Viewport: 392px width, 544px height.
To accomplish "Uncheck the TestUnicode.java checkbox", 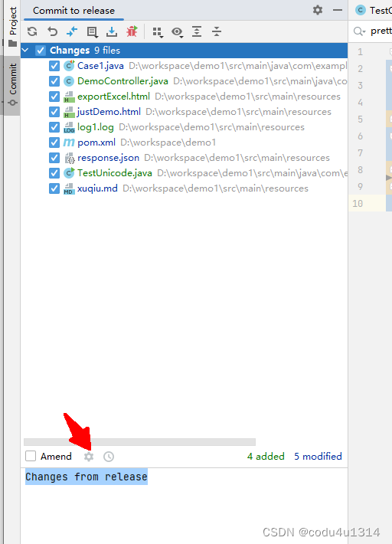I will (54, 173).
